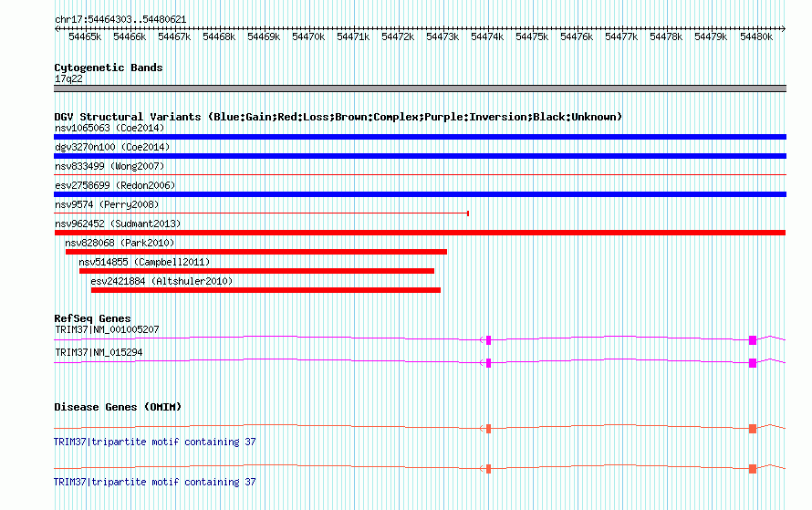
Task: Open the first TRIM37 tripartite motif OMIM link
Action: click(155, 442)
